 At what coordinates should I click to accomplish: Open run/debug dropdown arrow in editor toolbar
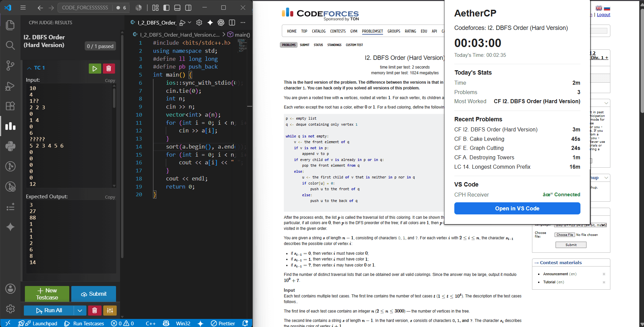point(190,23)
